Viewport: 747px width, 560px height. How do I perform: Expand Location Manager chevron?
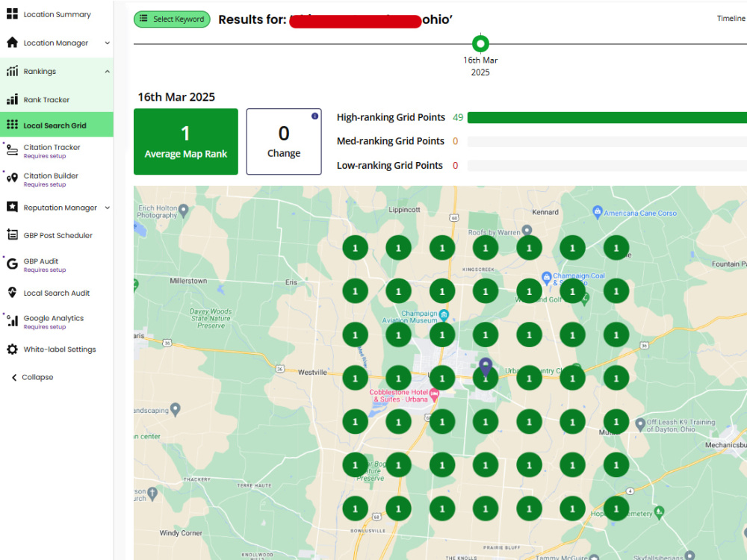pyautogui.click(x=107, y=43)
